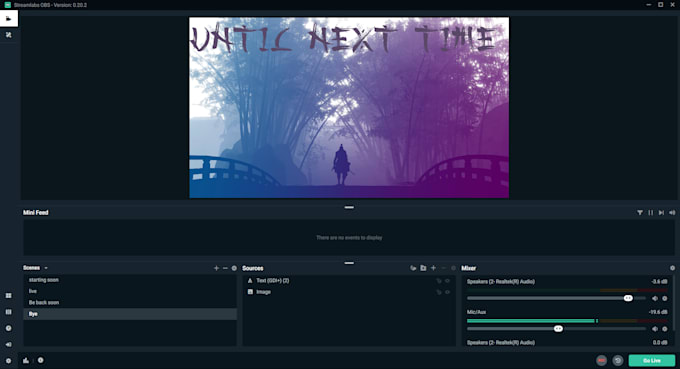The height and width of the screenshot is (369, 680).
Task: Open the layout editor grid icon in sidebar
Action: point(9,296)
